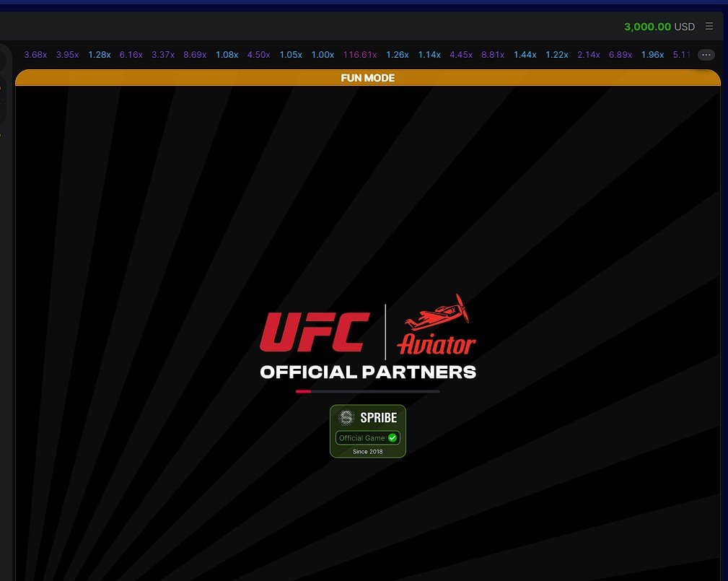Click the loading progress bar

click(368, 391)
